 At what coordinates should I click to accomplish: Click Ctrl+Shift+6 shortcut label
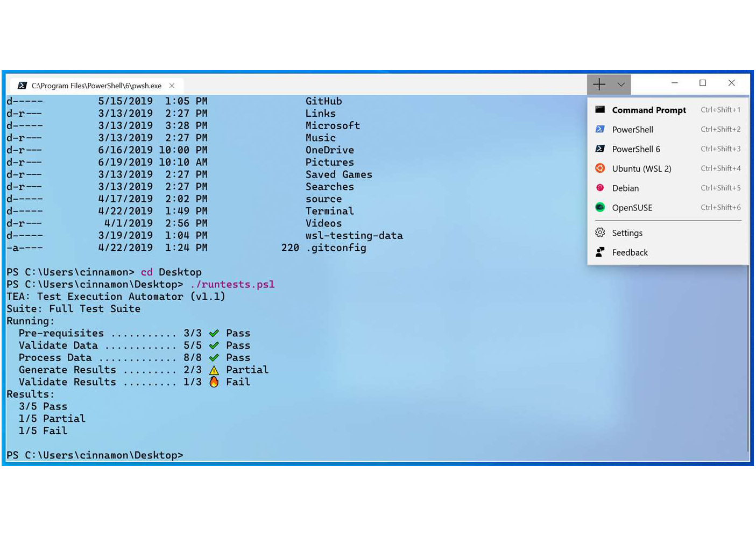[720, 208]
